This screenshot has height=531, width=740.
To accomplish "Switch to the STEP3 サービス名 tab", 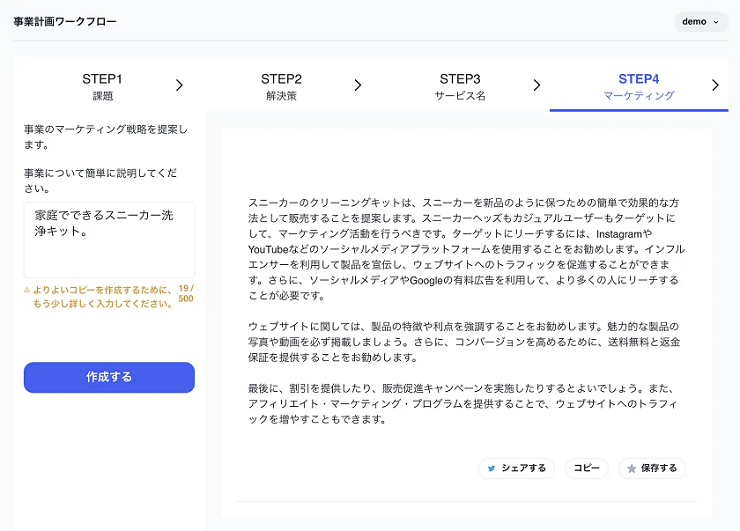I will click(460, 86).
